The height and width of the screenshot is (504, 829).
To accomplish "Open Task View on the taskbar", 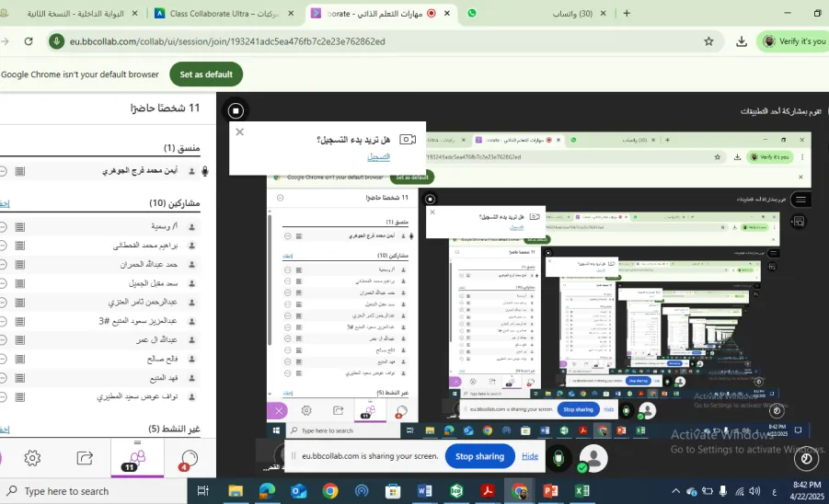I will tap(202, 491).
